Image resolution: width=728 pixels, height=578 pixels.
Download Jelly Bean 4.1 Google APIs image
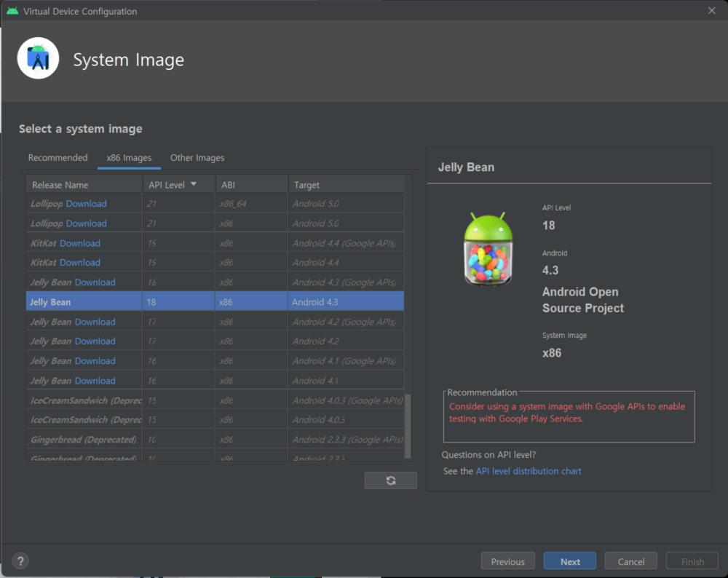[x=95, y=361]
